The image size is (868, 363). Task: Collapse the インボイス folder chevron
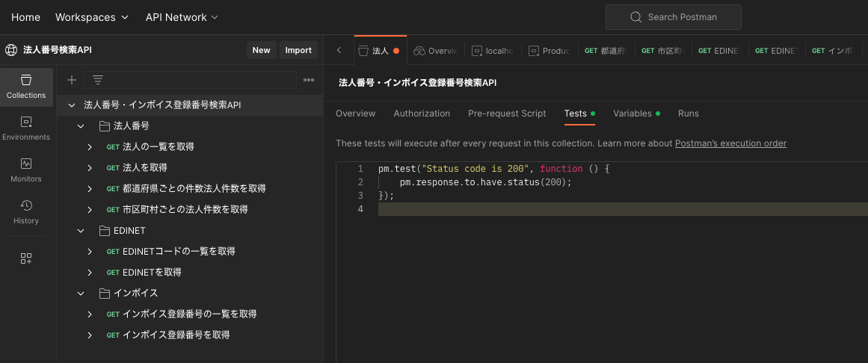click(81, 294)
